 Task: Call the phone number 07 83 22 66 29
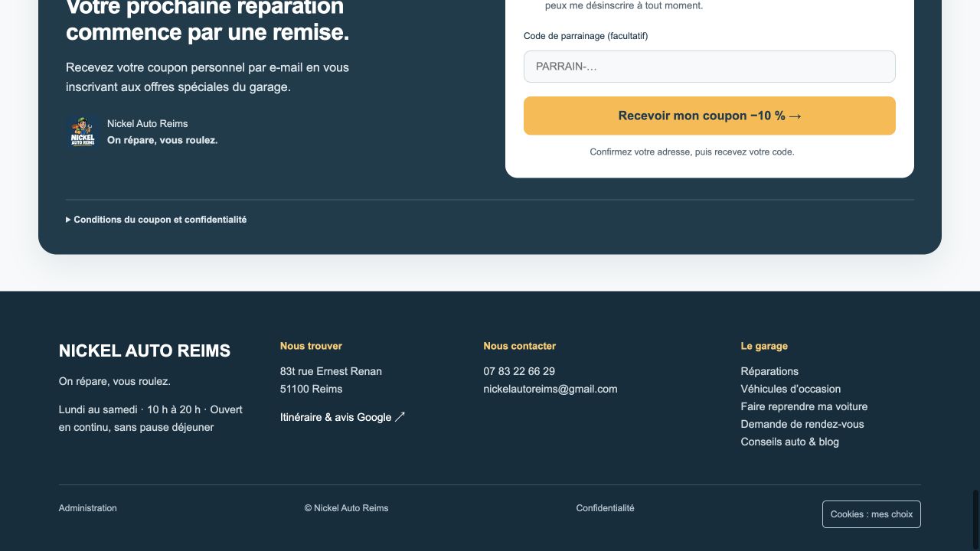pos(519,371)
